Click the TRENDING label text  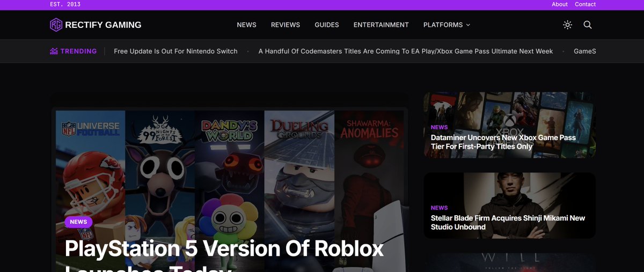pyautogui.click(x=78, y=52)
